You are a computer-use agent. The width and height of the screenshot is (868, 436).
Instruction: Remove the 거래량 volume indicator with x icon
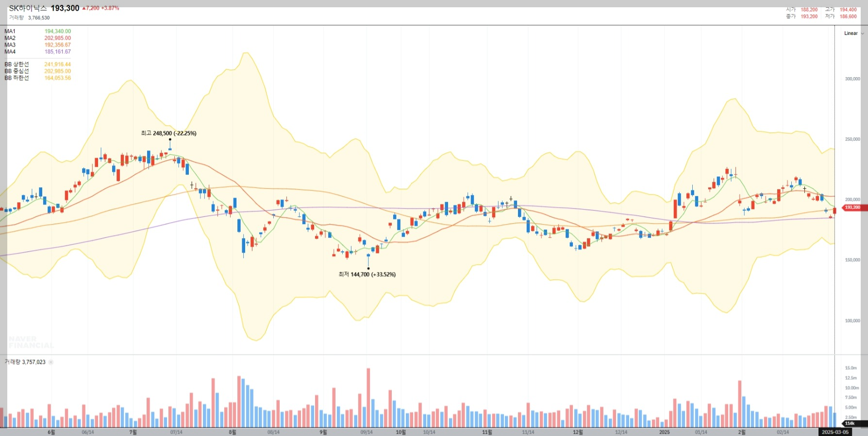pyautogui.click(x=51, y=362)
